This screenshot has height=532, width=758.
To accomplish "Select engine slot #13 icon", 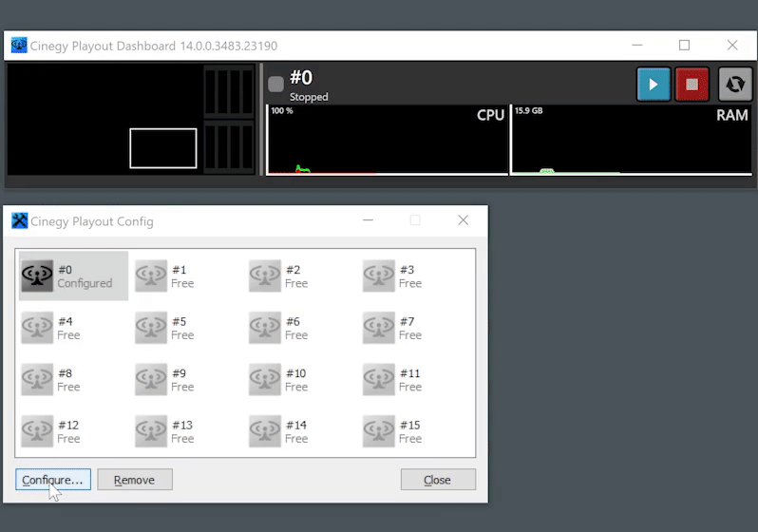I will click(151, 431).
